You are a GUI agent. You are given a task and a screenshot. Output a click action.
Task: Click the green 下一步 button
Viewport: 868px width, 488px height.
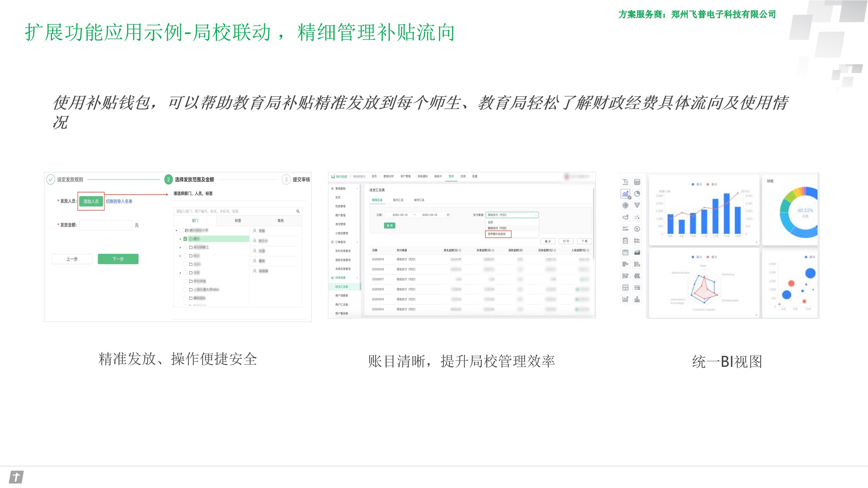point(118,259)
